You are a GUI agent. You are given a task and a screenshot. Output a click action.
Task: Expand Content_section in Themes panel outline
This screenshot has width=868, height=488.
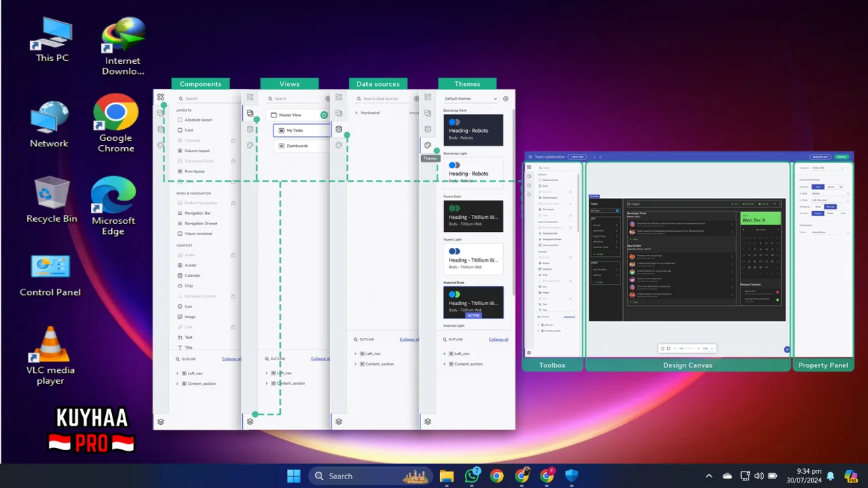point(445,364)
